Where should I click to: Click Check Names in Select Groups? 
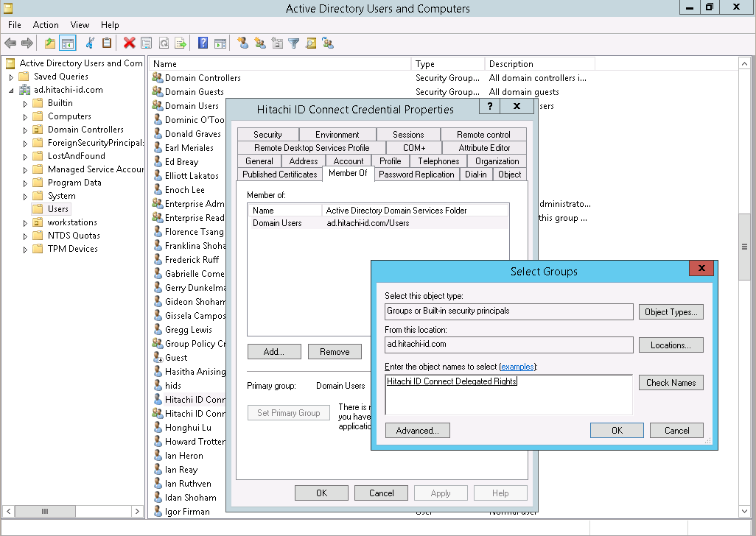coord(671,382)
